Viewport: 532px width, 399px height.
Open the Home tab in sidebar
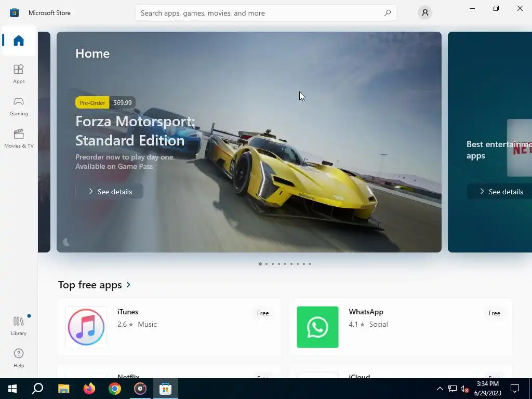pyautogui.click(x=19, y=41)
